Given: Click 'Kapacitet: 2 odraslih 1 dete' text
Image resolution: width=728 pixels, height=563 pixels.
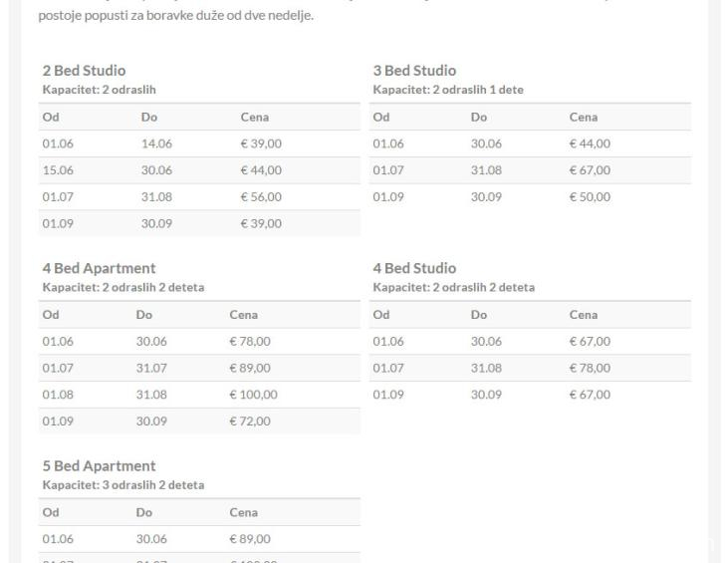Looking at the screenshot, I should pos(448,90).
